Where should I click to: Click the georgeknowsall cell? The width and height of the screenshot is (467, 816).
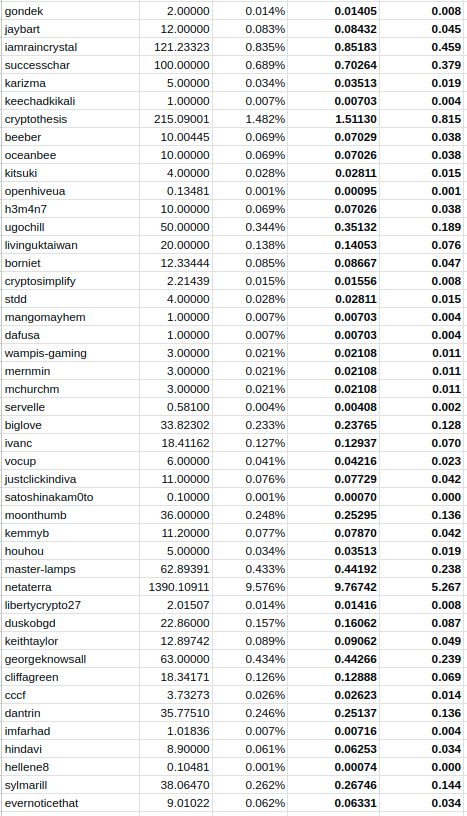(70, 659)
